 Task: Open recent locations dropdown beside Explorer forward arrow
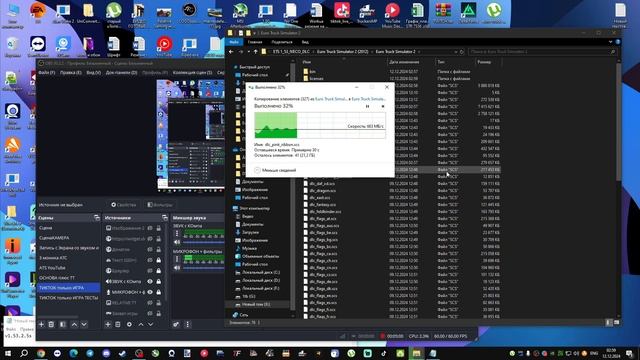click(249, 52)
